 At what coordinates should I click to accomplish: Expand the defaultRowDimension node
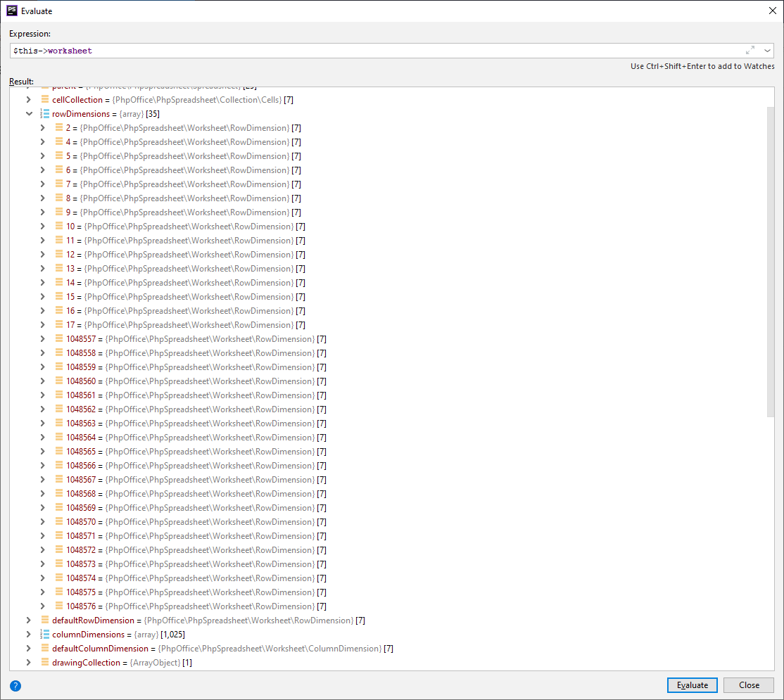coord(29,620)
